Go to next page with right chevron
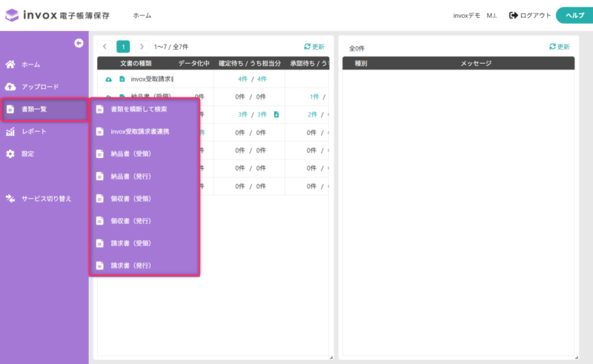Viewport: 593px width, 364px height. (x=142, y=47)
